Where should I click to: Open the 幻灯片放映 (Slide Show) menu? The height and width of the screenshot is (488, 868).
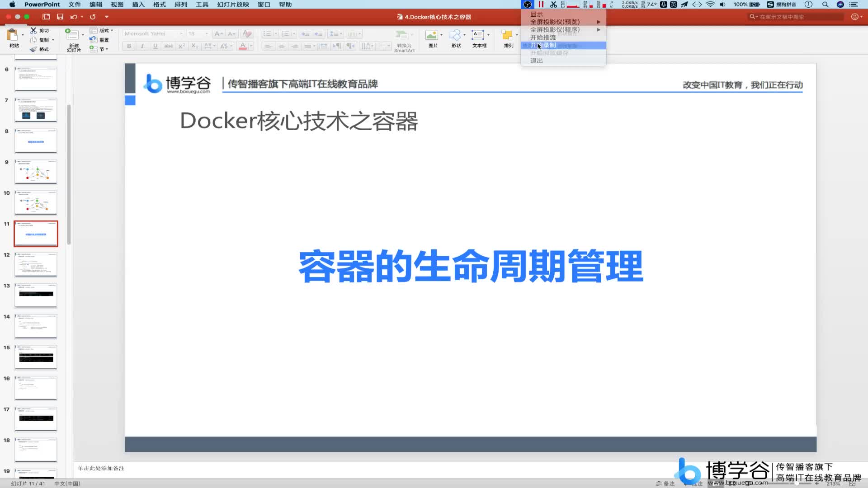click(x=233, y=5)
